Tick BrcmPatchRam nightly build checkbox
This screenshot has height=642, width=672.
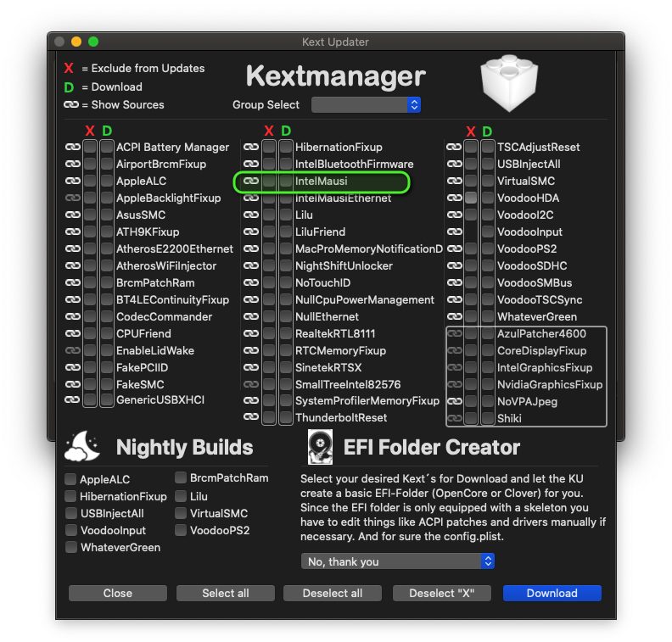point(181,477)
